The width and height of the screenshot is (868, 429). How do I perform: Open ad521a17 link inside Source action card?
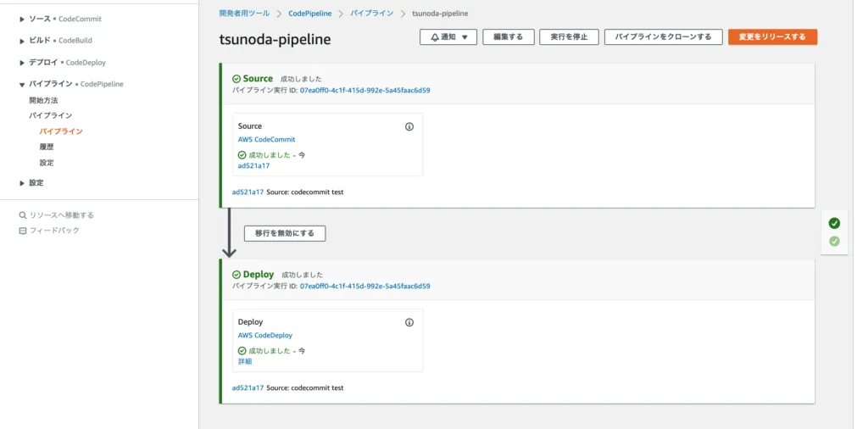[253, 165]
